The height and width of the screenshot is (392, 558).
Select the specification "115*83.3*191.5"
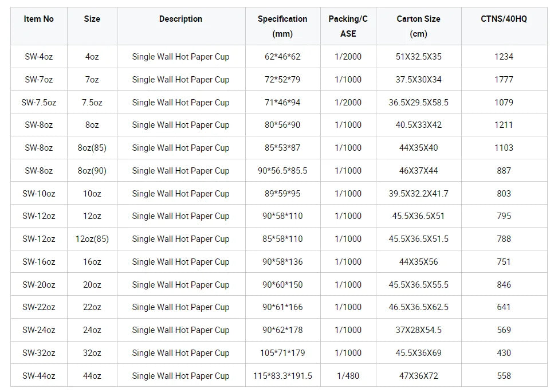click(282, 376)
